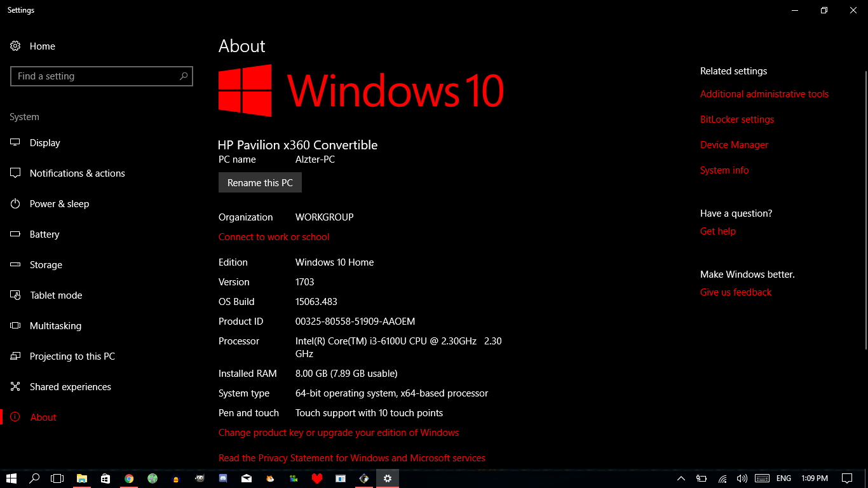This screenshot has height=488, width=868.
Task: Open Task View from taskbar
Action: (57, 478)
